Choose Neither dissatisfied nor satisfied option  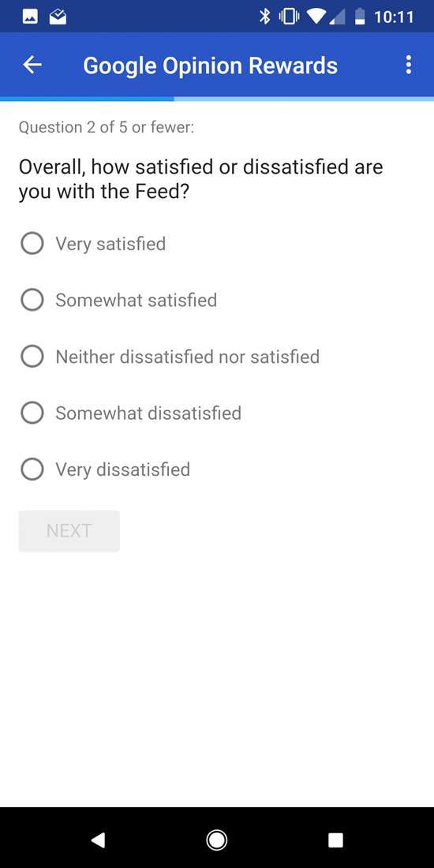pos(32,357)
